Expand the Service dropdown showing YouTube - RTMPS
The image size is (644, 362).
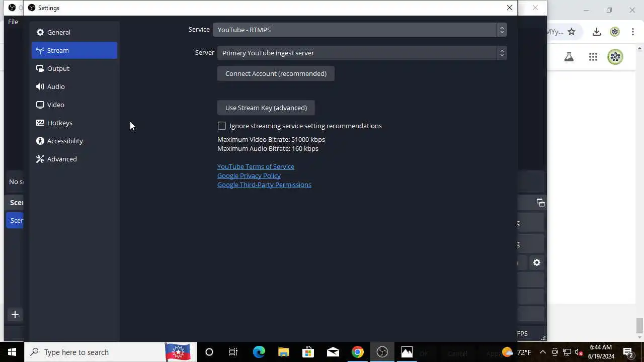359,30
